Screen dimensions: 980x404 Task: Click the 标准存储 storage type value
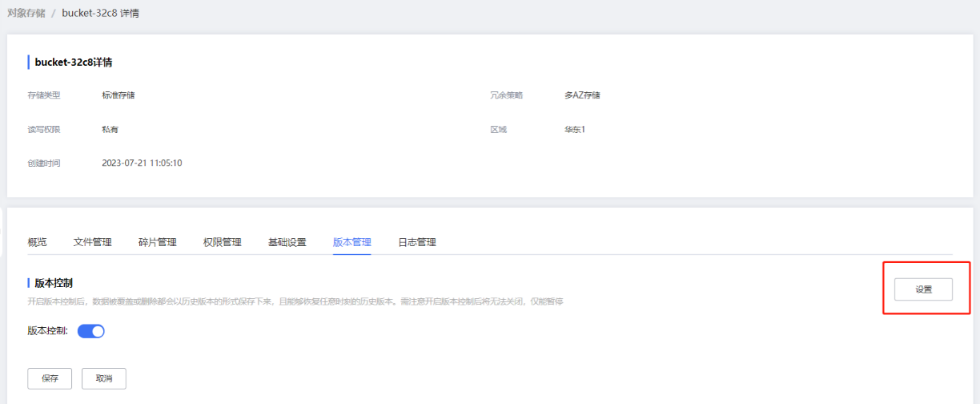click(x=118, y=95)
